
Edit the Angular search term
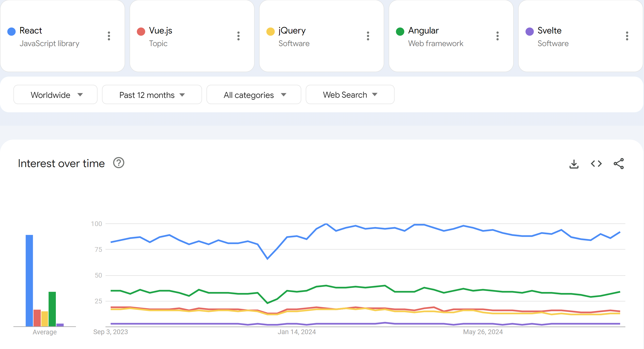[x=423, y=30]
